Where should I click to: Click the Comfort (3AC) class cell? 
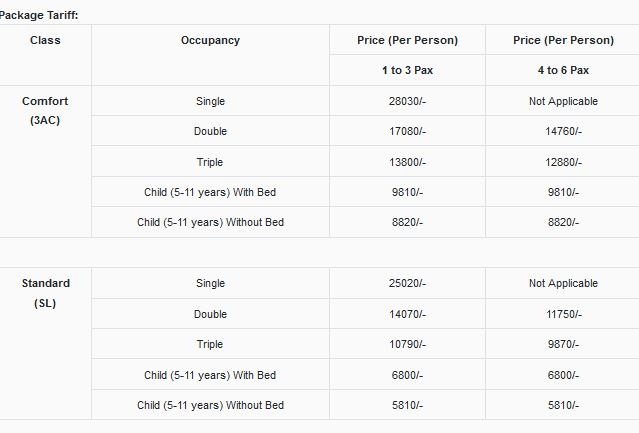pyautogui.click(x=45, y=110)
